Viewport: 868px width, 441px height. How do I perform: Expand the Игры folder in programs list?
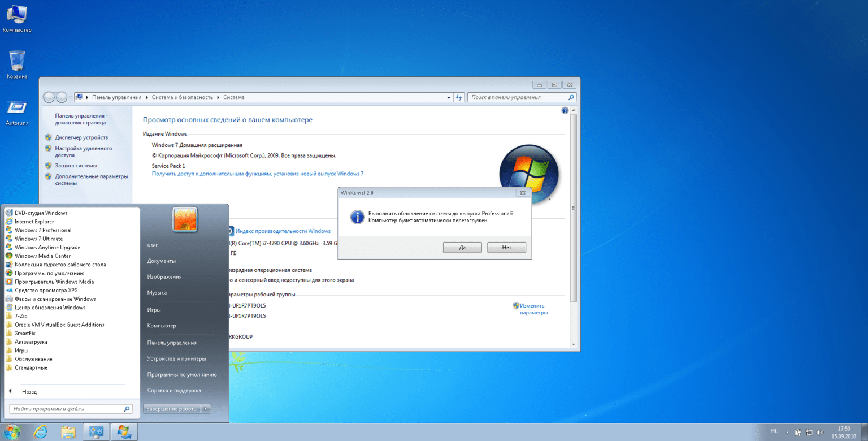[23, 351]
